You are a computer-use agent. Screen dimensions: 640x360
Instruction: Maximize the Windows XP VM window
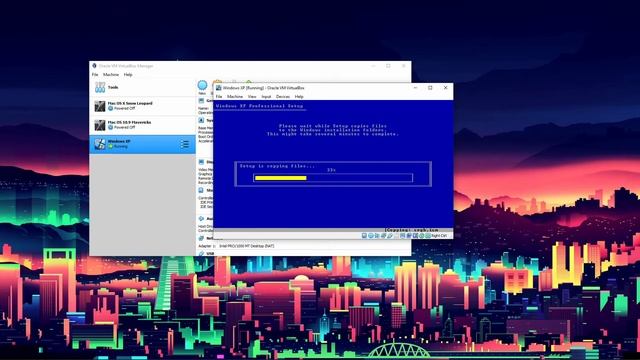(x=430, y=88)
